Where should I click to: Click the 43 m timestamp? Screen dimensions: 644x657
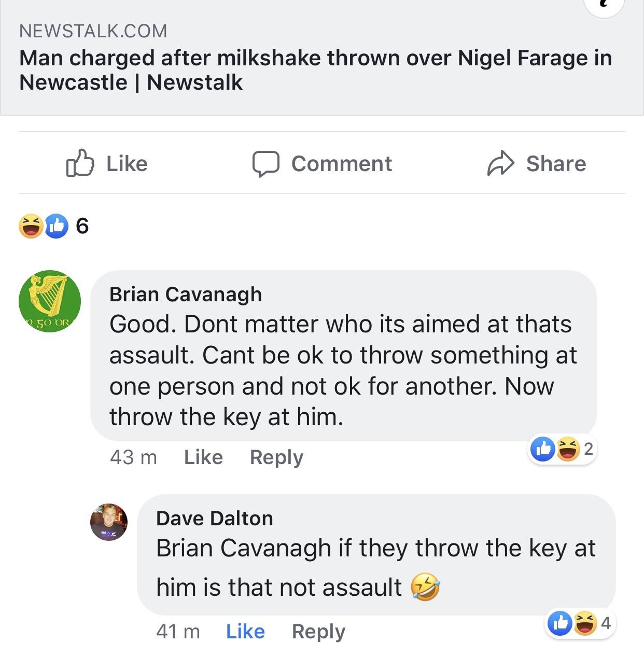(132, 457)
